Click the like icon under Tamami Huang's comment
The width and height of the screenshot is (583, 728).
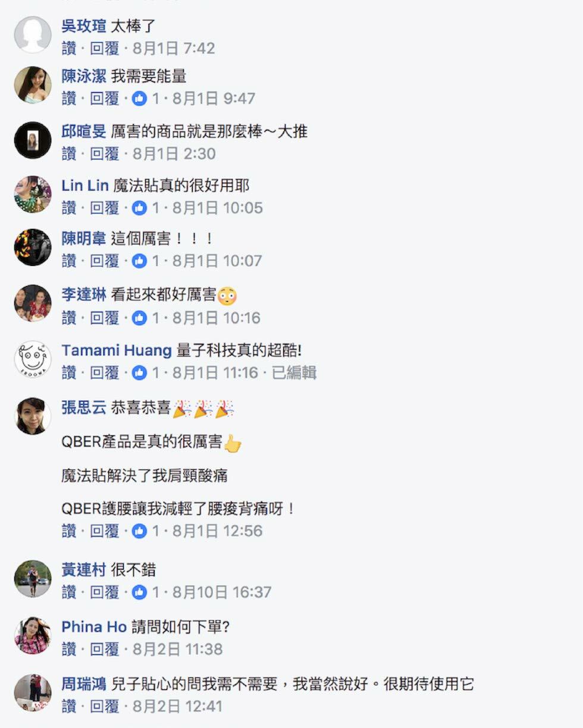click(139, 373)
